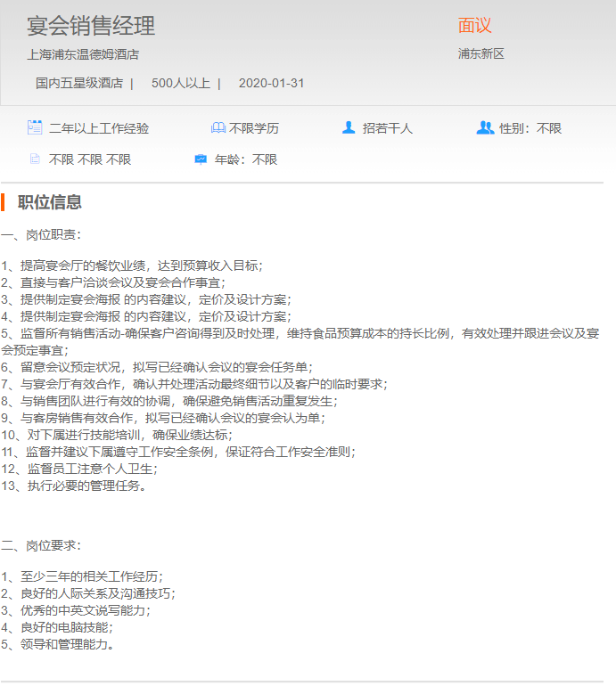This screenshot has width=616, height=686.
Task: Select the 职位信息 section heading
Action: [50, 202]
